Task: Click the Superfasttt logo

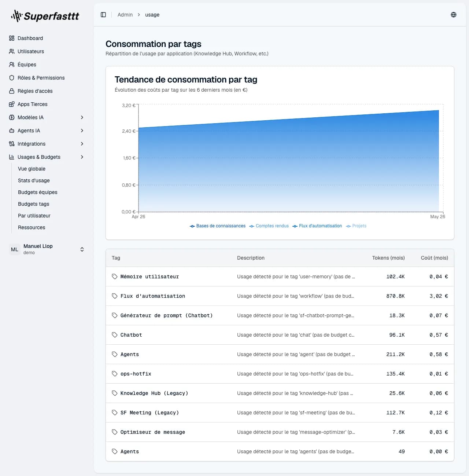Action: pyautogui.click(x=45, y=16)
